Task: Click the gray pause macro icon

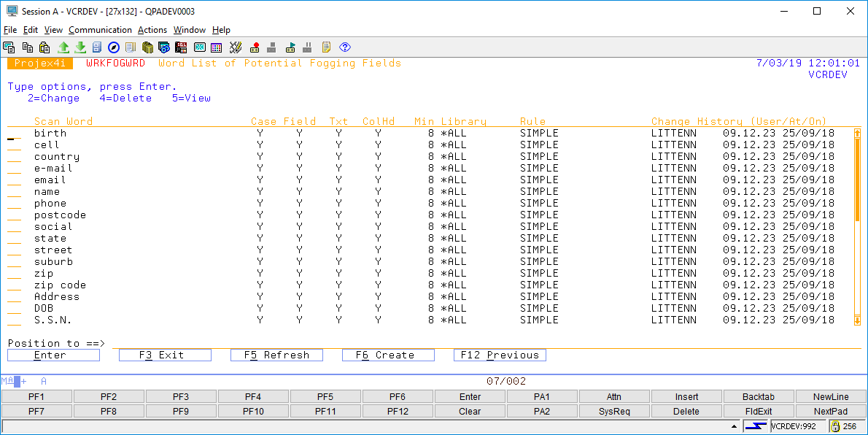Action: point(308,47)
